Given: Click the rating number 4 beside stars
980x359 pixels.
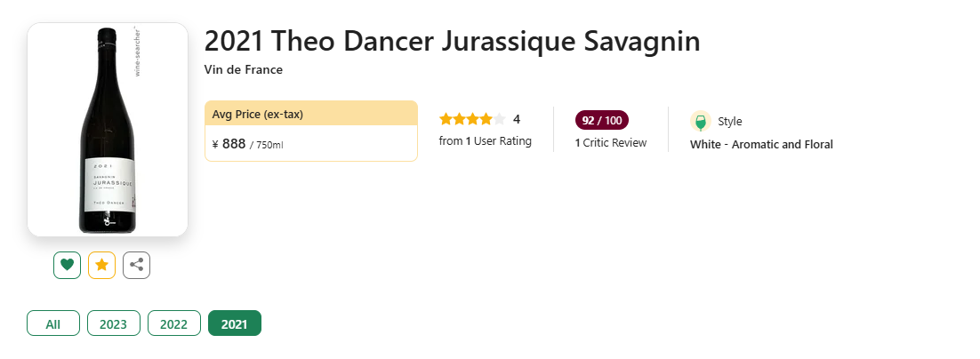Looking at the screenshot, I should click(x=517, y=119).
